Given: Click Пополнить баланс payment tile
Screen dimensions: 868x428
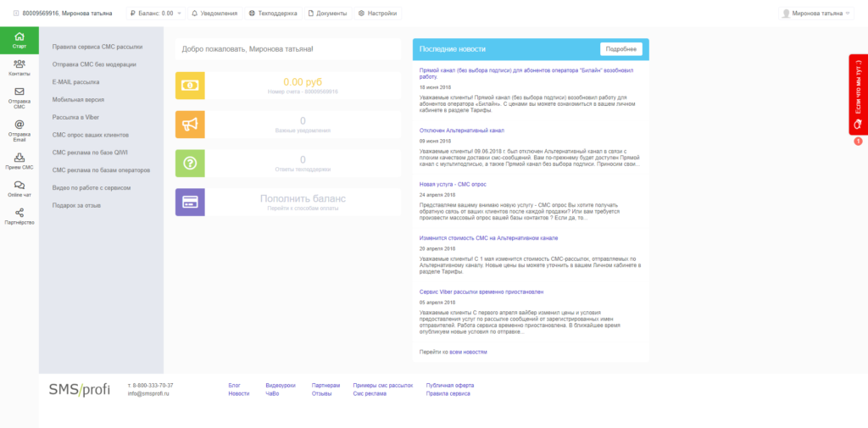Looking at the screenshot, I should (x=303, y=202).
